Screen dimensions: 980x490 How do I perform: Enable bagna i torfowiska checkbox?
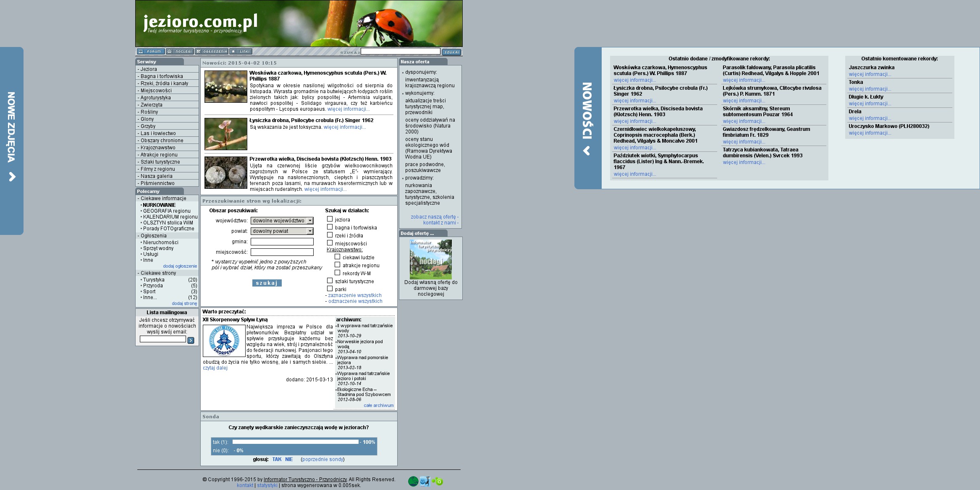[x=330, y=227]
